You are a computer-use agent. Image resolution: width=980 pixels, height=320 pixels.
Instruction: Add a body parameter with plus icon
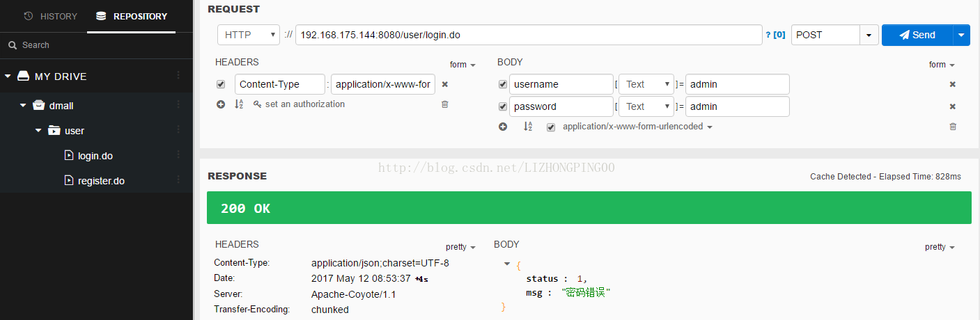pos(503,127)
